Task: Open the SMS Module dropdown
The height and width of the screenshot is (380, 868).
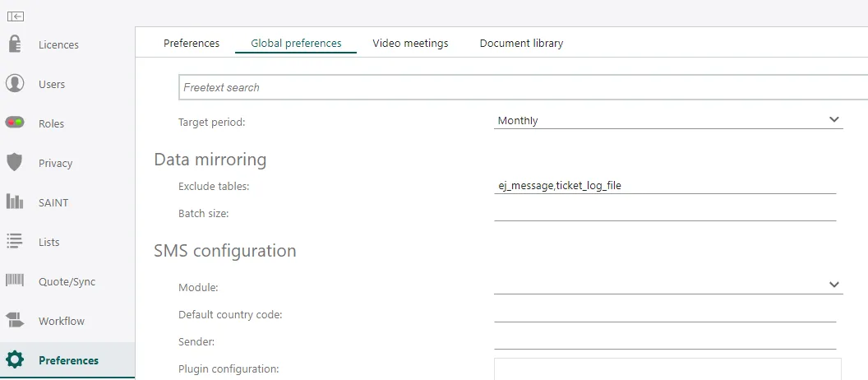Action: pyautogui.click(x=834, y=285)
